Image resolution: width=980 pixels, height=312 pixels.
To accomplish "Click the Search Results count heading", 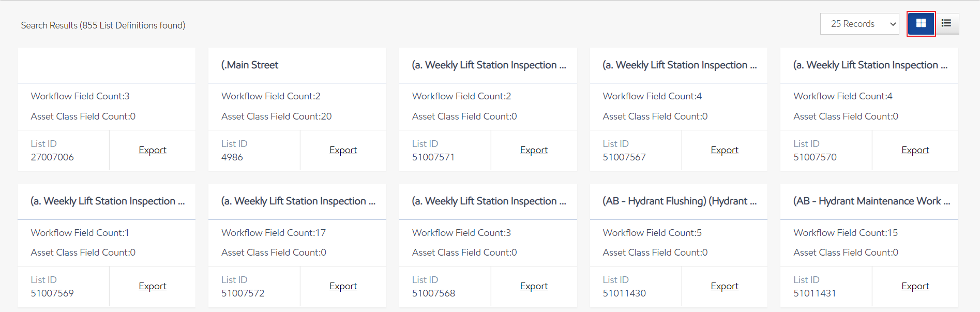I will coord(103,25).
